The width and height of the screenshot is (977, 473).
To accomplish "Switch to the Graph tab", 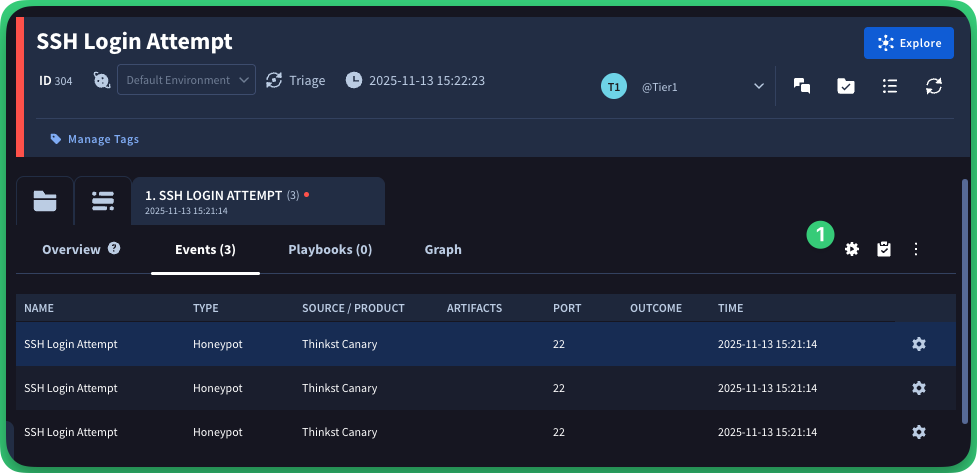I will (x=443, y=249).
